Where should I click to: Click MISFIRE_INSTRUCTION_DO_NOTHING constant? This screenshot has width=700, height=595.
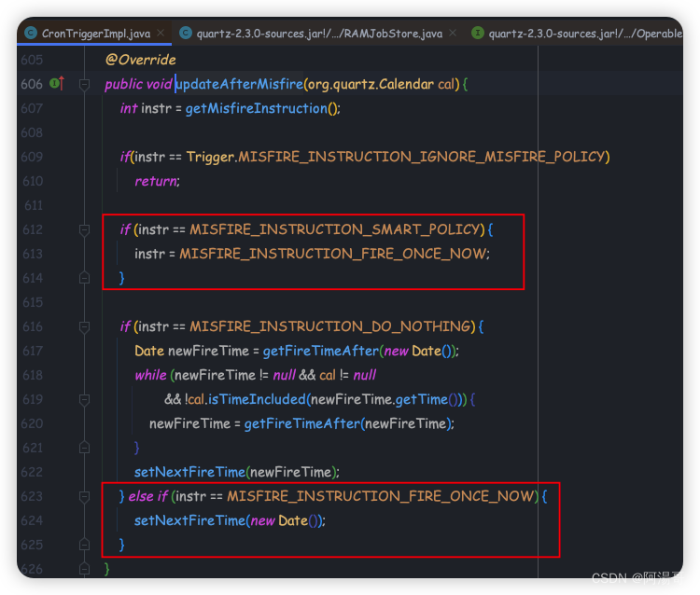click(329, 327)
